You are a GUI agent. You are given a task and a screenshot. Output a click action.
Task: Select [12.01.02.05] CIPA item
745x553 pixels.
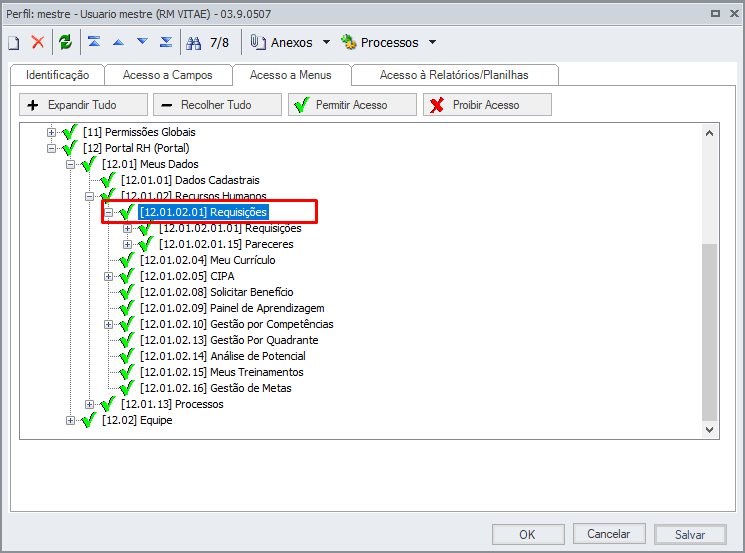pyautogui.click(x=187, y=276)
